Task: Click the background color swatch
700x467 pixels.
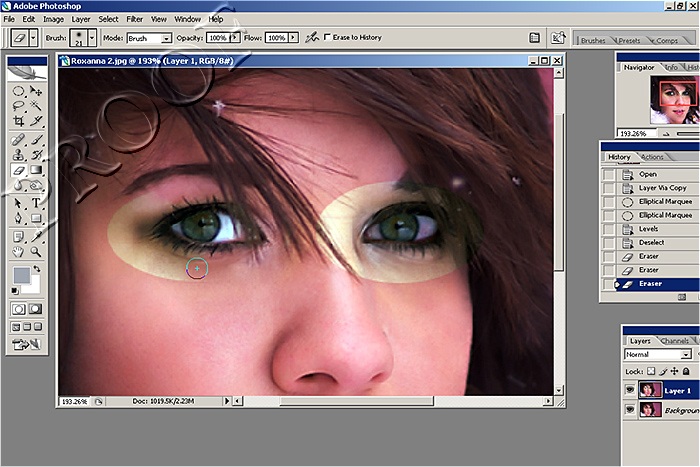Action: 35,286
